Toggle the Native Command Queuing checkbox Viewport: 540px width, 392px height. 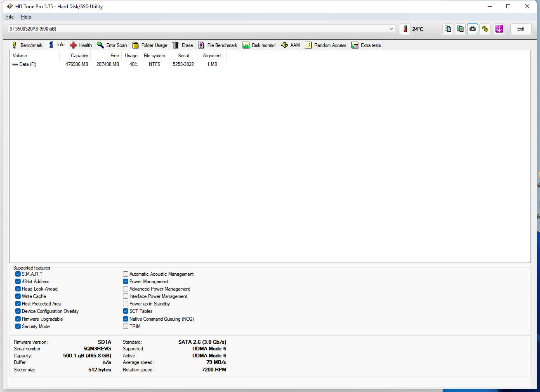(126, 319)
